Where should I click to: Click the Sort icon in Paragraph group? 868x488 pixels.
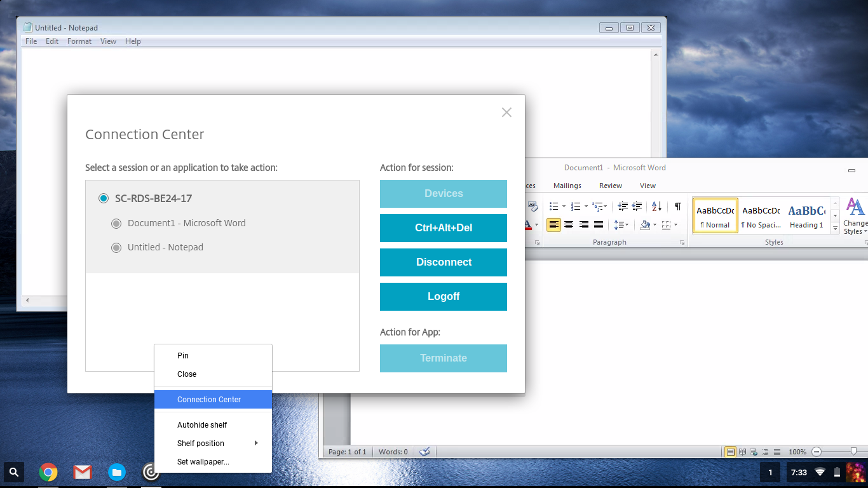point(657,206)
